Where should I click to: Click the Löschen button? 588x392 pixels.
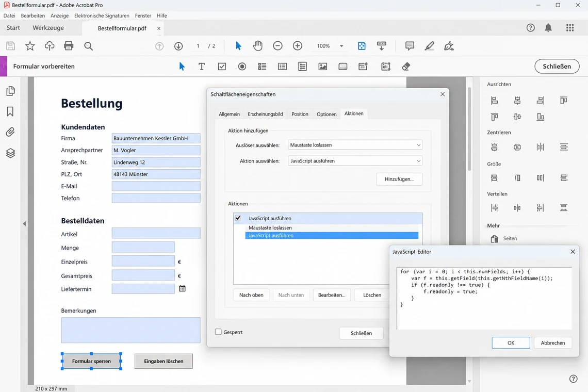click(x=372, y=295)
